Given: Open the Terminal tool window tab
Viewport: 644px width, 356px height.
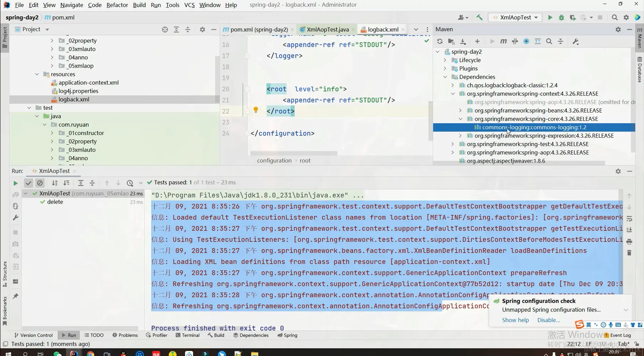Looking at the screenshot, I should [188, 335].
